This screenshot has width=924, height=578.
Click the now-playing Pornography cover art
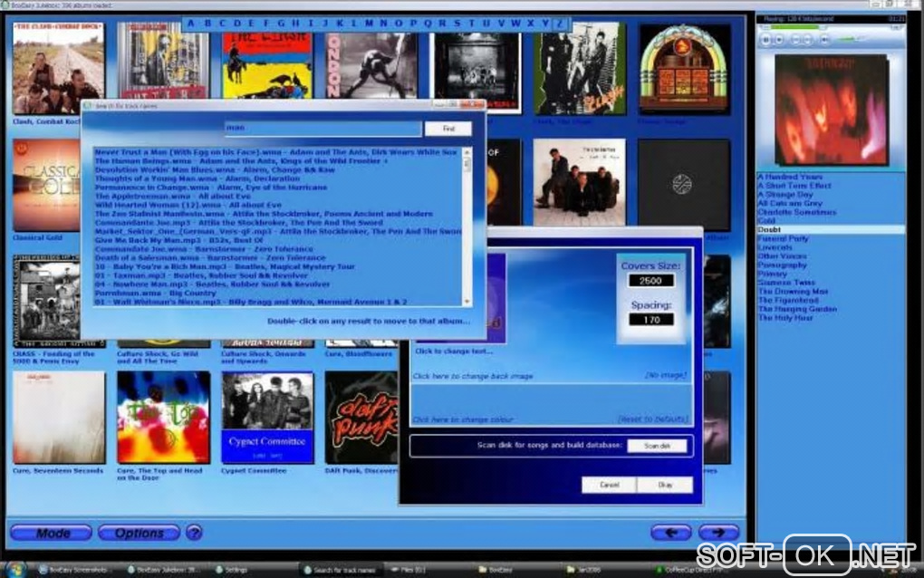click(831, 111)
